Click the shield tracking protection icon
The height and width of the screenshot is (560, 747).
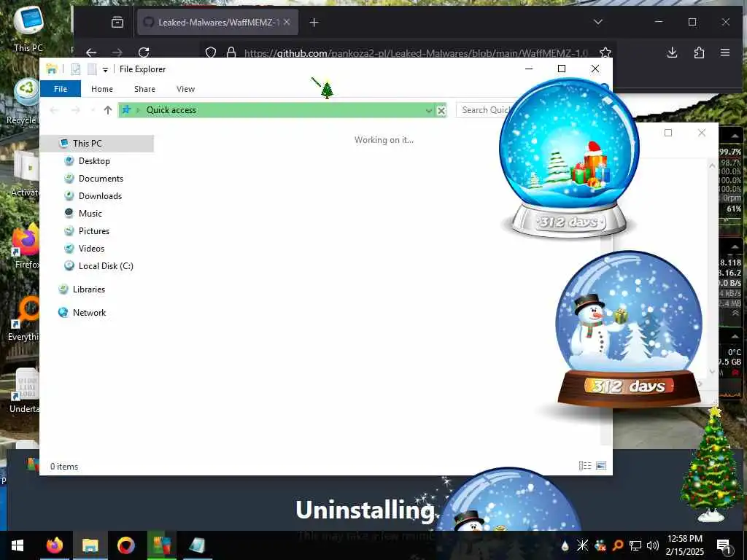[211, 52]
